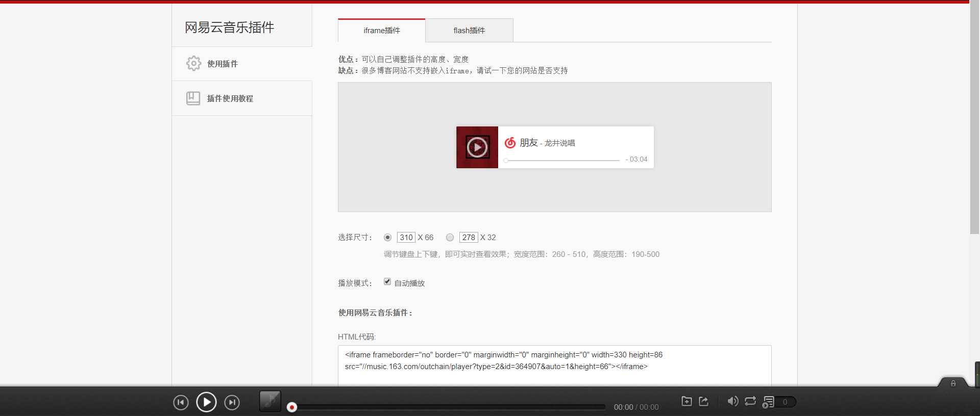Click the 使用网易云音乐插件 heading
The width and height of the screenshot is (980, 416).
[375, 313]
